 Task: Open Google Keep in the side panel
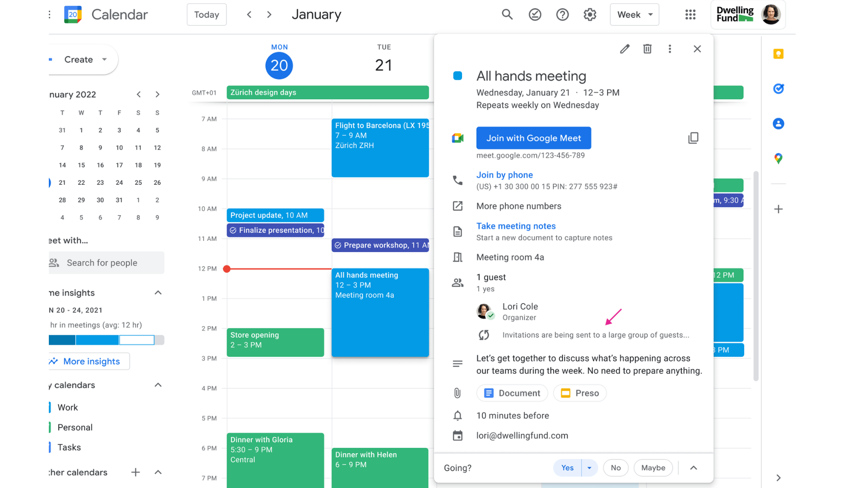tap(778, 53)
